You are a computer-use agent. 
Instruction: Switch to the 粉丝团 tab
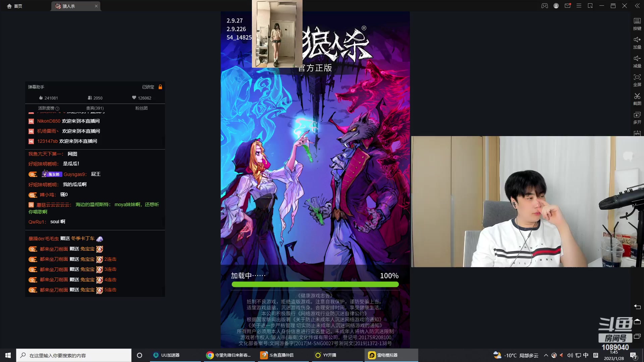tap(142, 108)
